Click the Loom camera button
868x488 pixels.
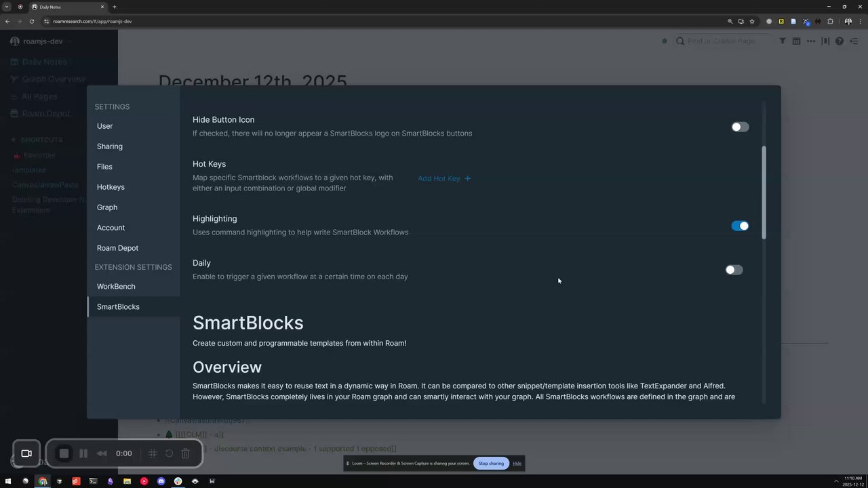coord(26,453)
